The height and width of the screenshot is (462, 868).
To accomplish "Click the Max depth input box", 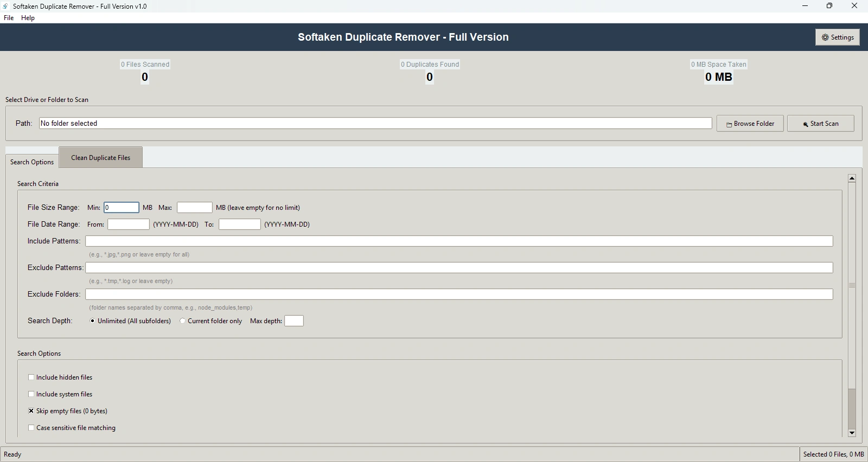I will coord(293,321).
